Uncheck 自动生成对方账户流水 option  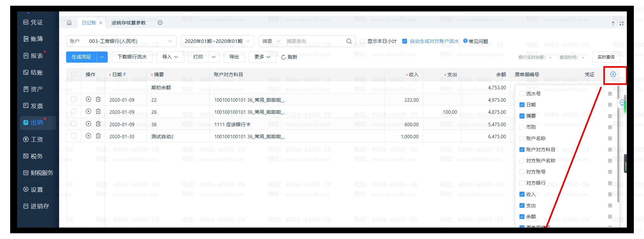[x=404, y=41]
